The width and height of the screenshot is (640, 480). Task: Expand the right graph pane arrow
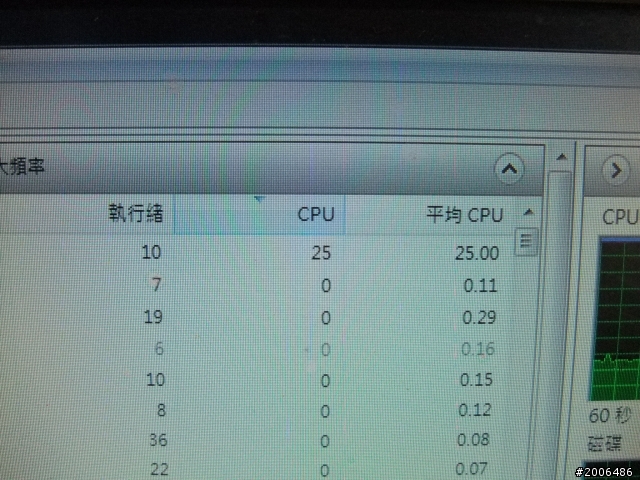coord(616,170)
